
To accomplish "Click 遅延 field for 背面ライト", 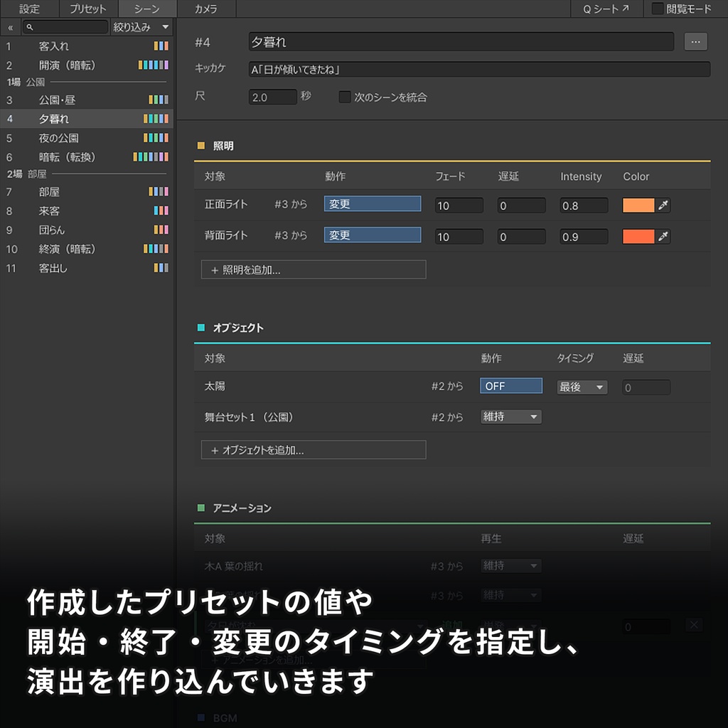I will tap(521, 236).
